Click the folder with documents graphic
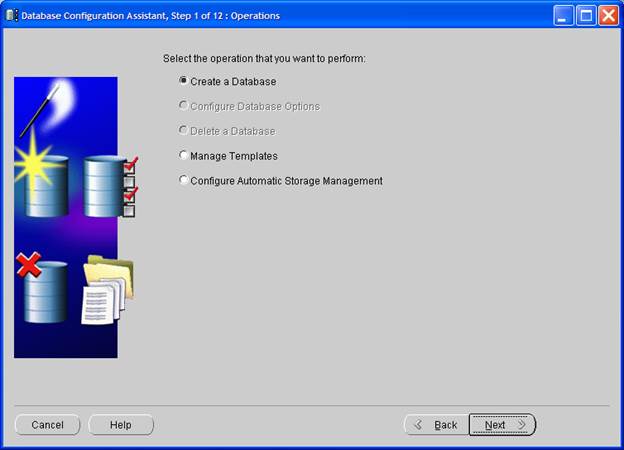This screenshot has width=624, height=450. tap(107, 289)
